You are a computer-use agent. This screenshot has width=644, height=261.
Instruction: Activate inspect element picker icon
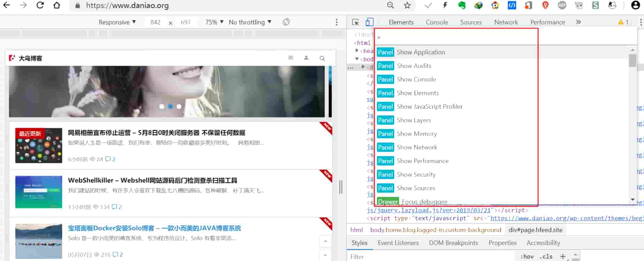click(355, 22)
